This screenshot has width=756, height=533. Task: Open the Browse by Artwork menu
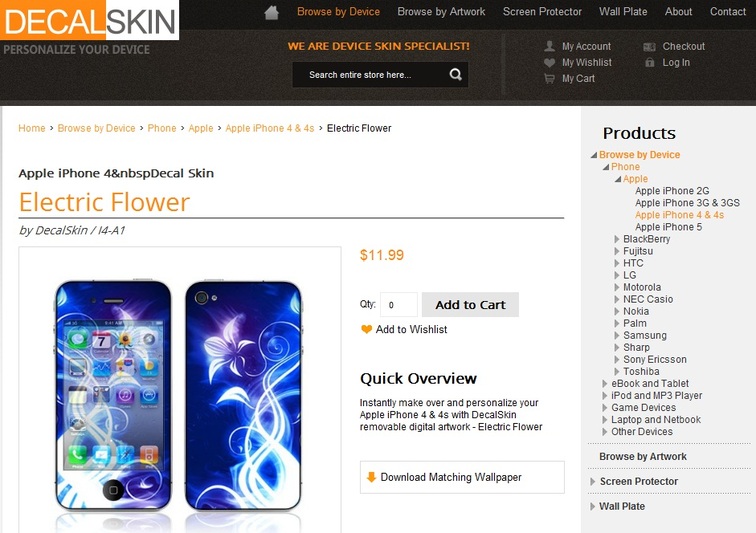441,12
